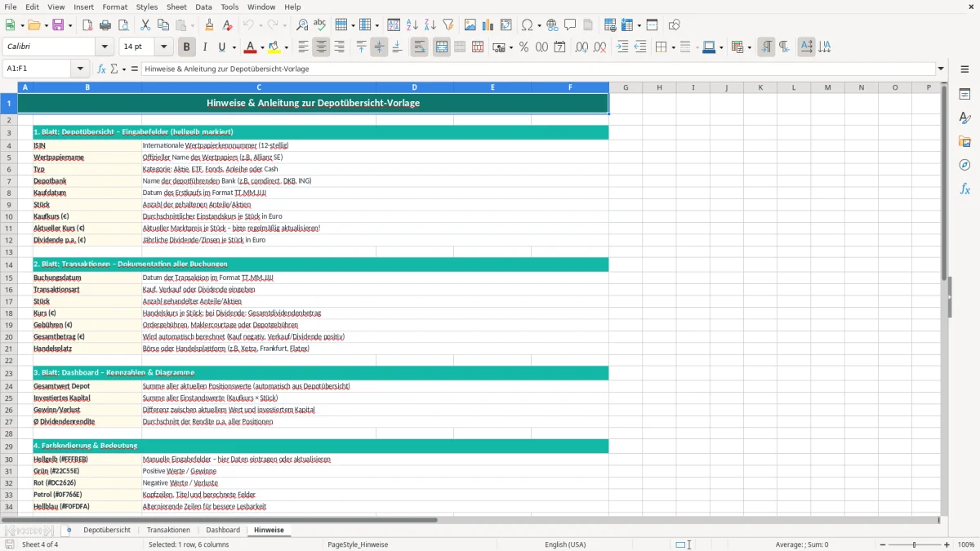Open the Styles menu
The height and width of the screenshot is (551, 980).
(x=147, y=7)
